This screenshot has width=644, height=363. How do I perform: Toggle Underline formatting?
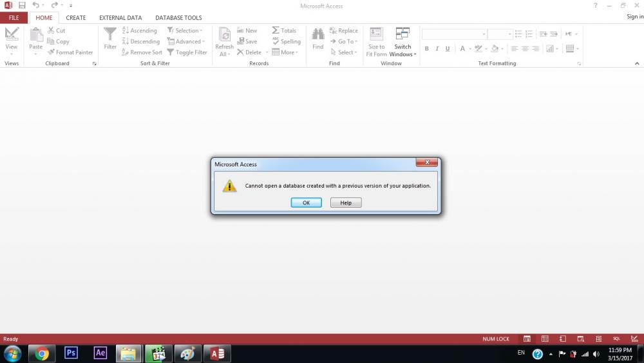[448, 48]
